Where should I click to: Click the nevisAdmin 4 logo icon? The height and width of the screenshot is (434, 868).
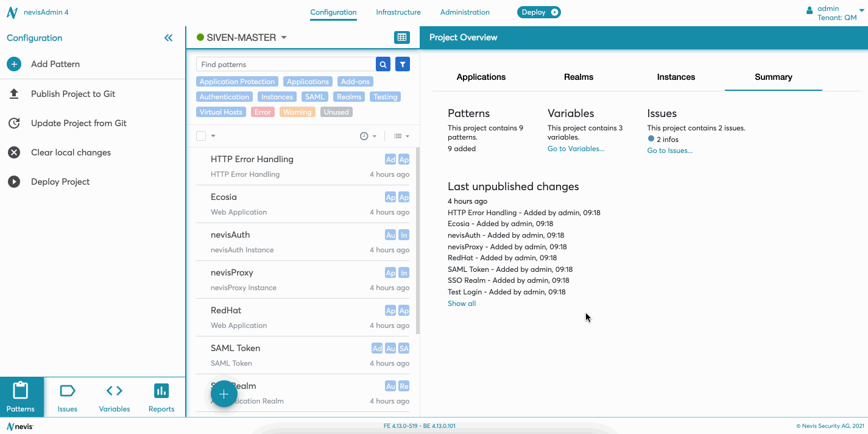tap(12, 13)
